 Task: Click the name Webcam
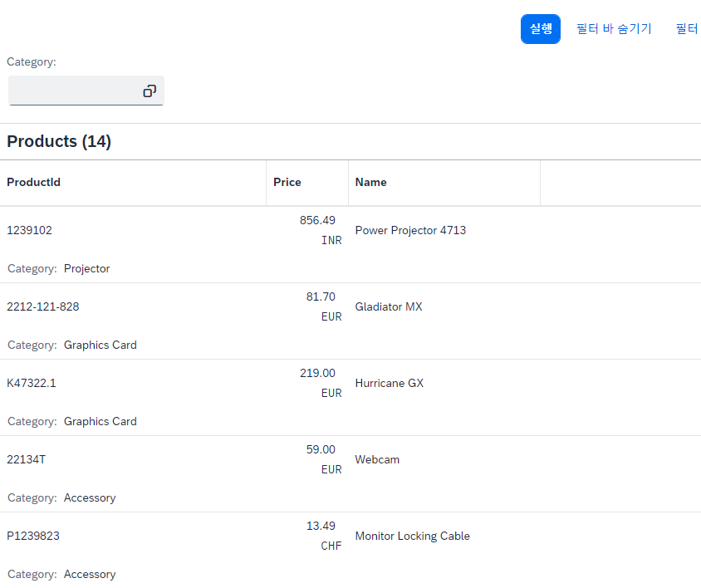tap(377, 459)
